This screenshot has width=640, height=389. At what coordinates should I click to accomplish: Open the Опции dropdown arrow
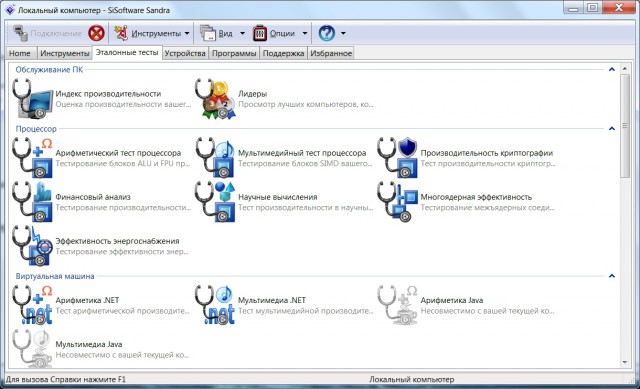pyautogui.click(x=304, y=33)
